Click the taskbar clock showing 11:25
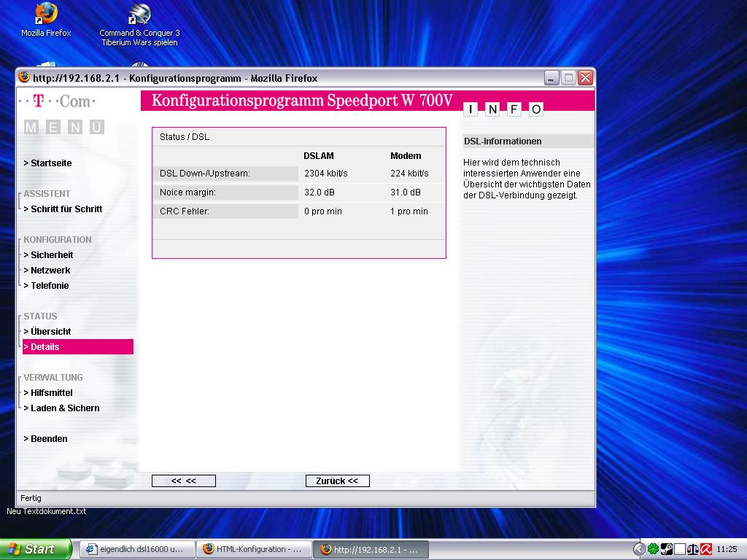Image resolution: width=747 pixels, height=560 pixels. coord(727,549)
